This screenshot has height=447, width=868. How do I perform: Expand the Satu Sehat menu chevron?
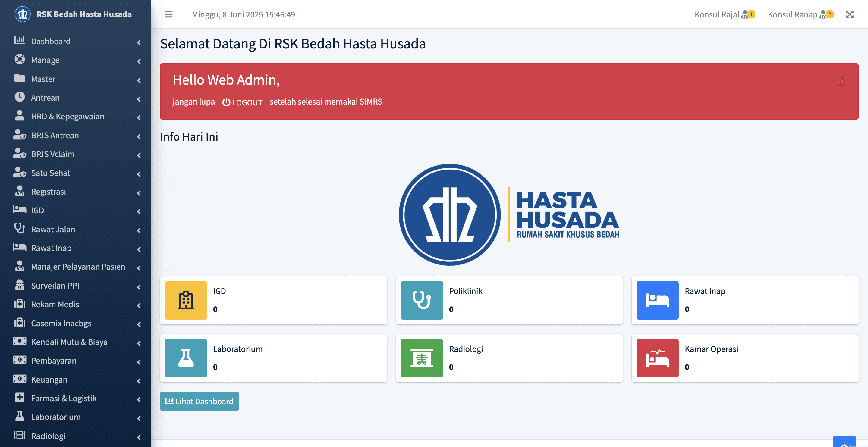[139, 174]
